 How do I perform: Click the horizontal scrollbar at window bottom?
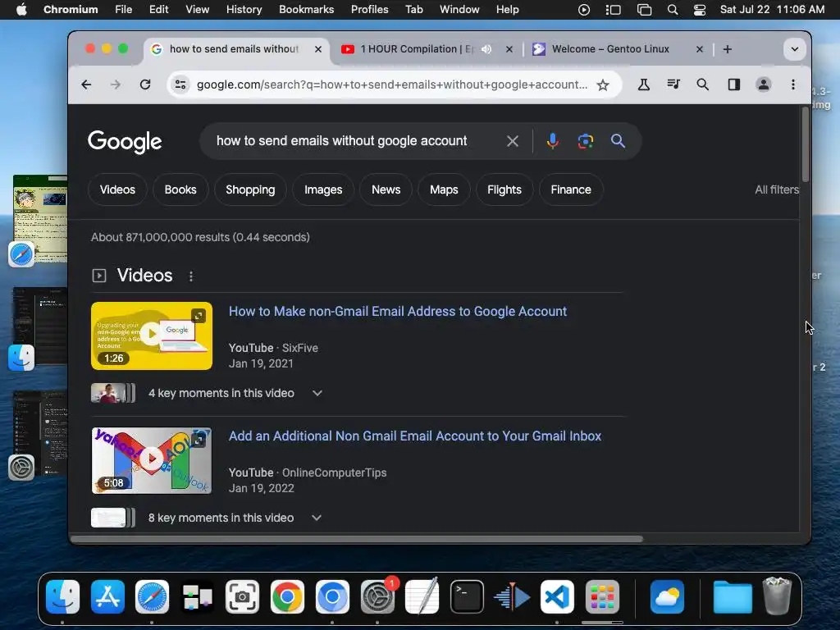click(356, 539)
